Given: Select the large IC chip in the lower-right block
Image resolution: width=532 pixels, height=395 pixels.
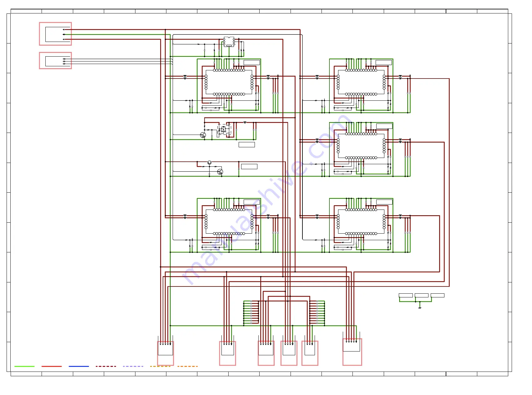Looking at the screenshot, I should [x=361, y=222].
